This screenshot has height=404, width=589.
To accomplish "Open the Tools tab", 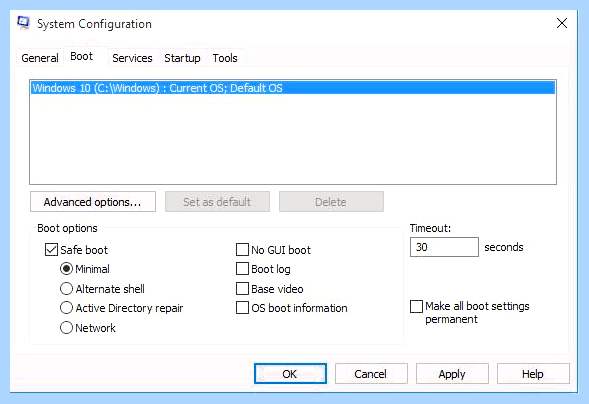I will [225, 58].
